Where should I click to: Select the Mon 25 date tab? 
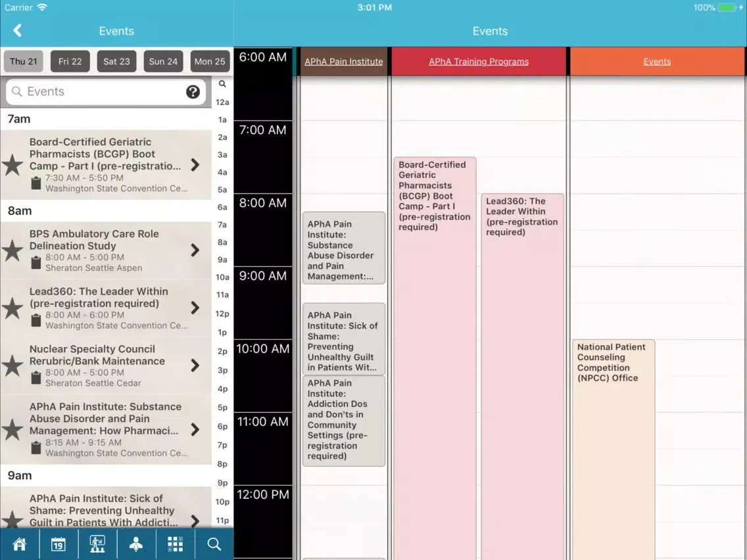[210, 61]
